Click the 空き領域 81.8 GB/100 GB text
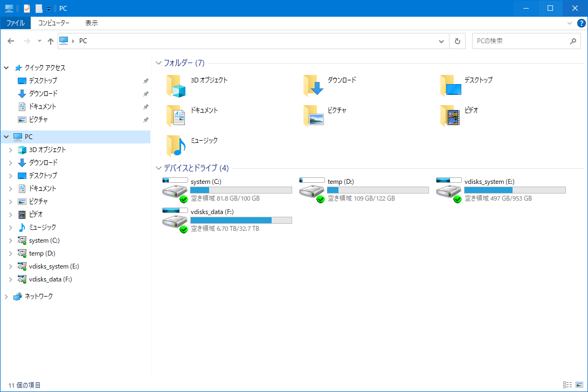Viewport: 588px width, 392px height. click(x=225, y=198)
